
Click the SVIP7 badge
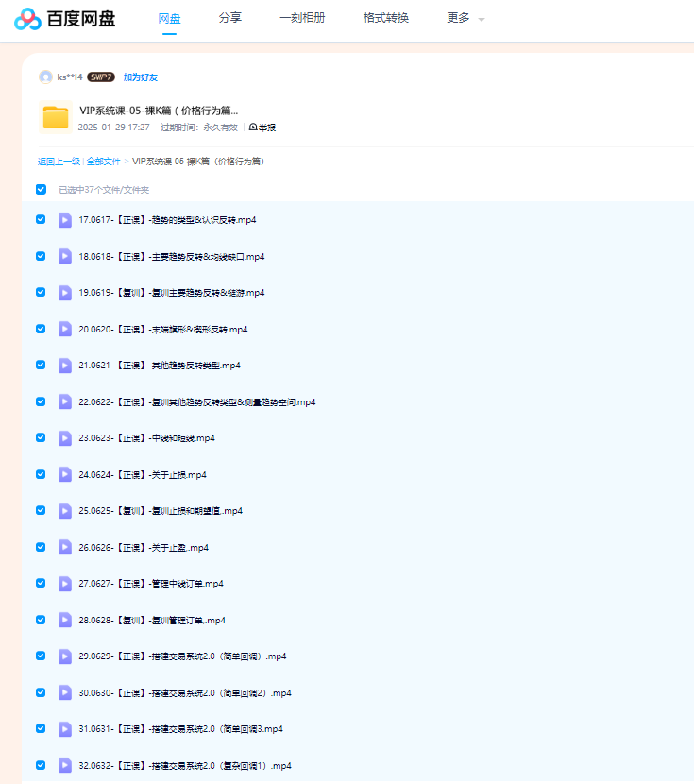101,77
